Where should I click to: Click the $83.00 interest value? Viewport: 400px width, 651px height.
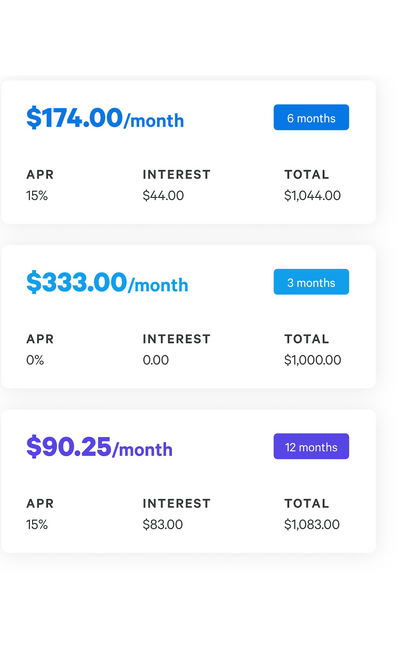click(x=163, y=524)
